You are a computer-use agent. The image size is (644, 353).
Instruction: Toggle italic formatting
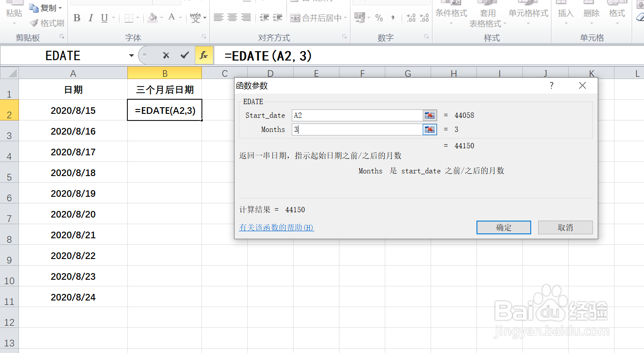[x=90, y=18]
